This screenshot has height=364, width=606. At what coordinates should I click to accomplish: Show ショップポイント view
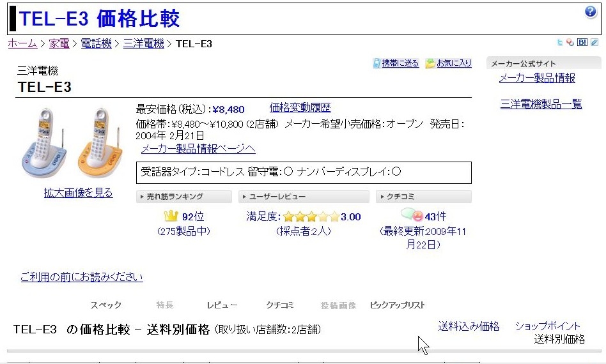548,326
